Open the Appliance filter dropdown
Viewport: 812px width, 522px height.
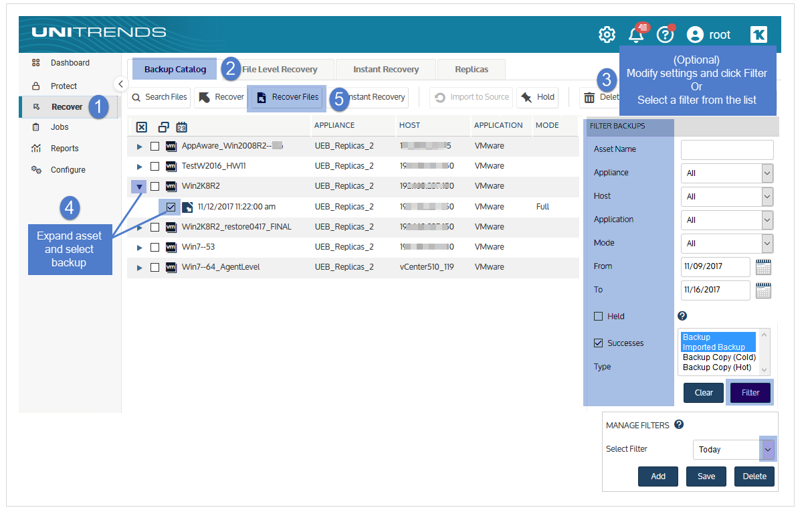[x=727, y=173]
